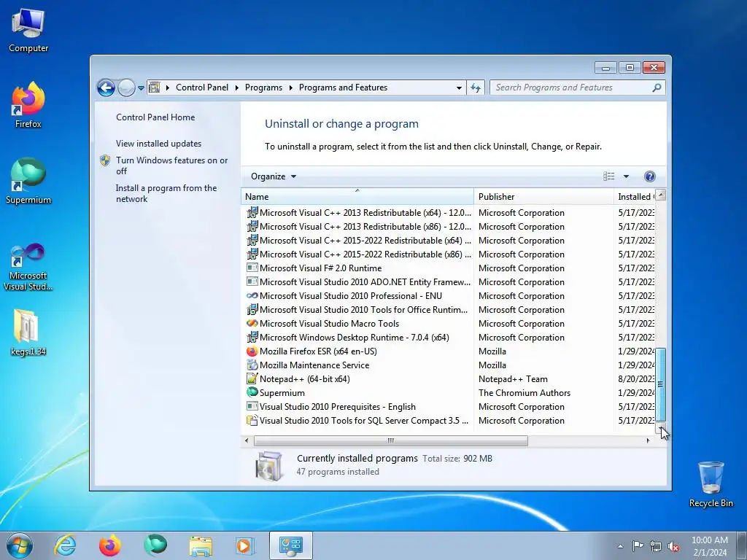
Task: Select Visual Studio Macro Tools icon
Action: coord(252,323)
